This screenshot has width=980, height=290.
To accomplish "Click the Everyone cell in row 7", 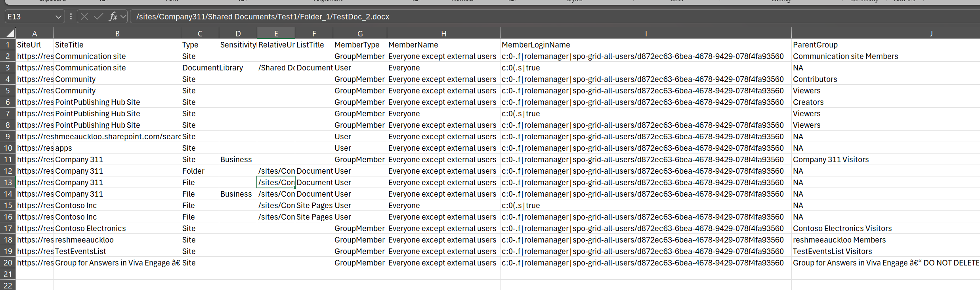I will 443,114.
